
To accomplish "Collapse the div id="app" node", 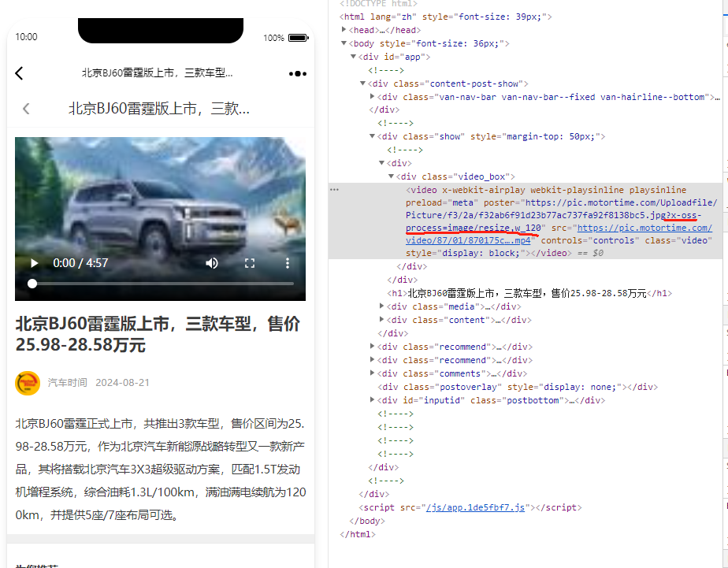I will (353, 57).
